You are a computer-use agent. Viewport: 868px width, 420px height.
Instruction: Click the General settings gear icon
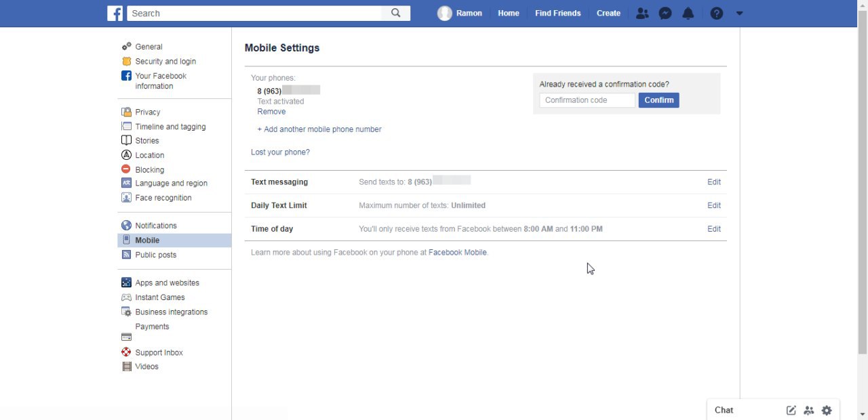coord(126,47)
